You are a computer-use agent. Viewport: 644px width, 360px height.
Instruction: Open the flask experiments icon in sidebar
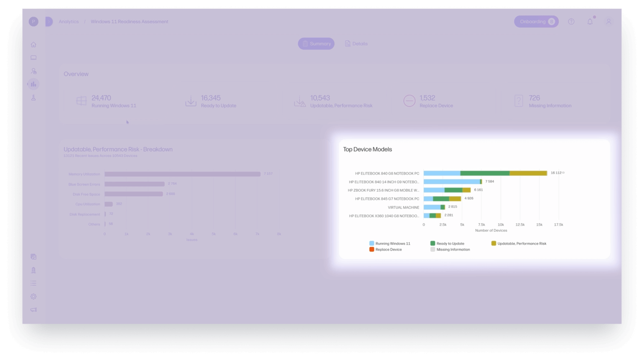tap(33, 97)
